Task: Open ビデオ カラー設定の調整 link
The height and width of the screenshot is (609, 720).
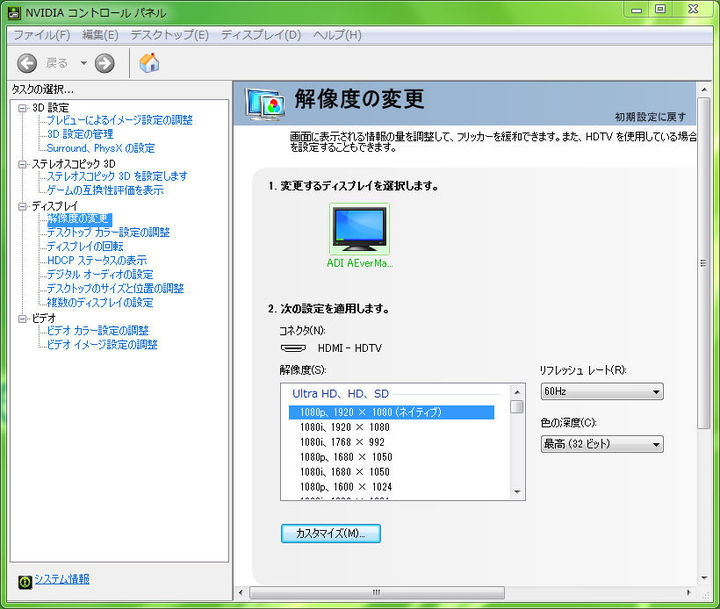Action: (x=98, y=330)
